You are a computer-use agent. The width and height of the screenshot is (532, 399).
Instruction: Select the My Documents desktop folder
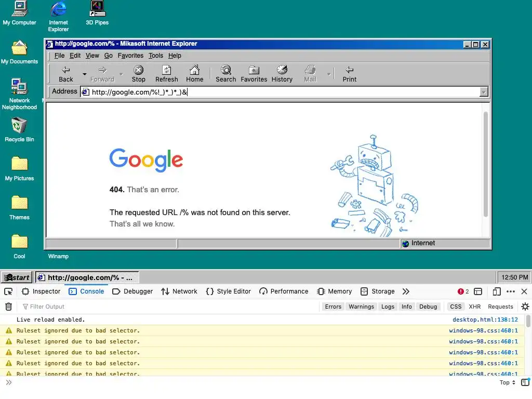click(x=19, y=52)
